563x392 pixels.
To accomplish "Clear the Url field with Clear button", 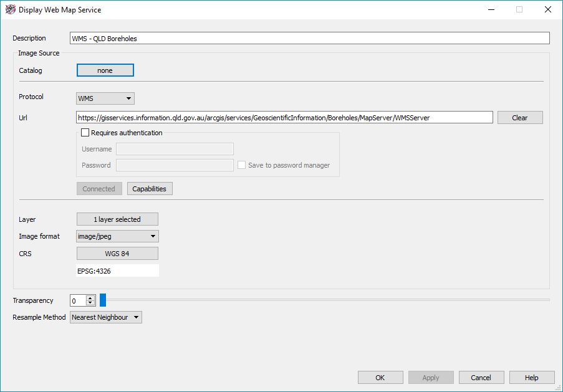I will (519, 118).
